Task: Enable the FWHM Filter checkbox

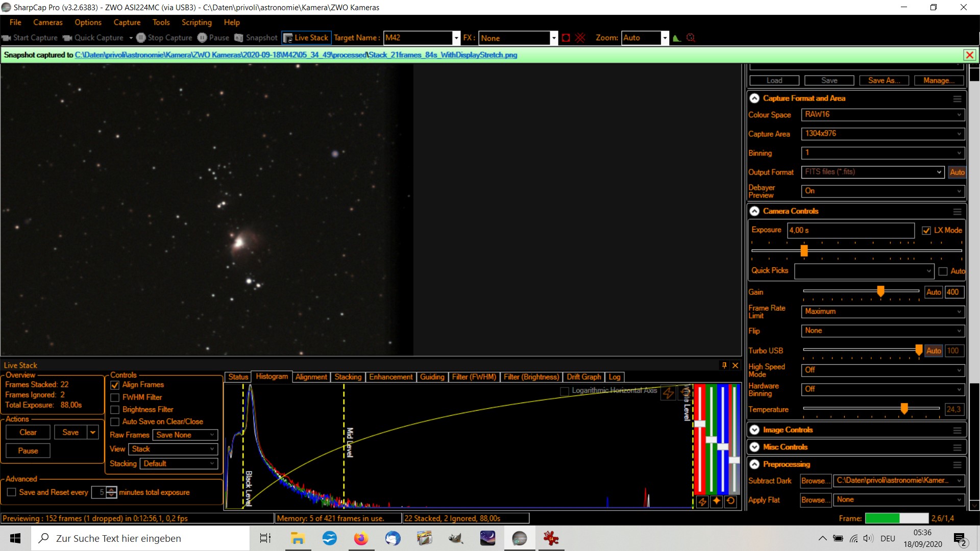Action: [x=115, y=397]
